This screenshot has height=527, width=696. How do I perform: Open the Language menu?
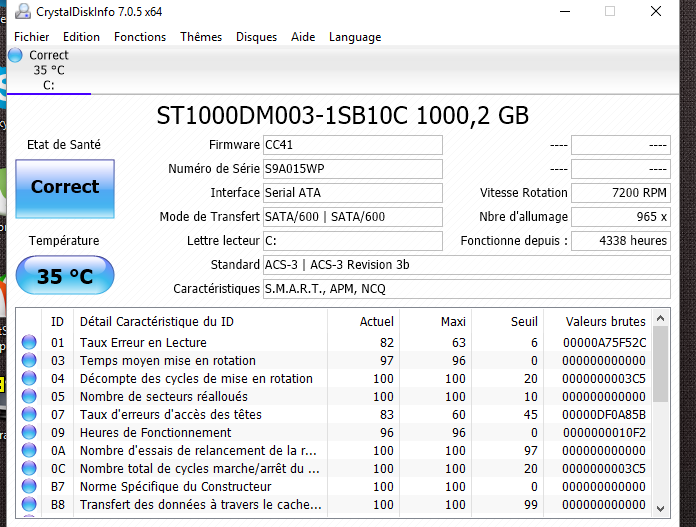click(x=355, y=37)
